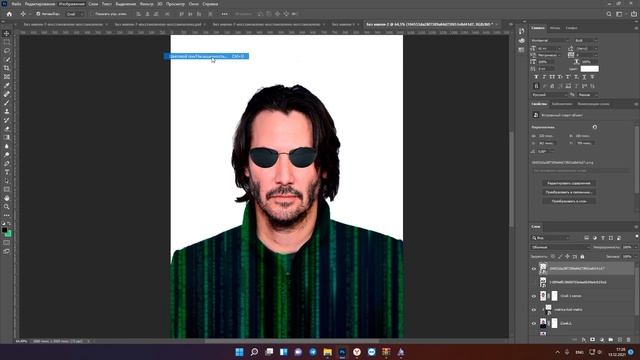Switch to the Абзац tab
The width and height of the screenshot is (640, 360).
coord(555,28)
